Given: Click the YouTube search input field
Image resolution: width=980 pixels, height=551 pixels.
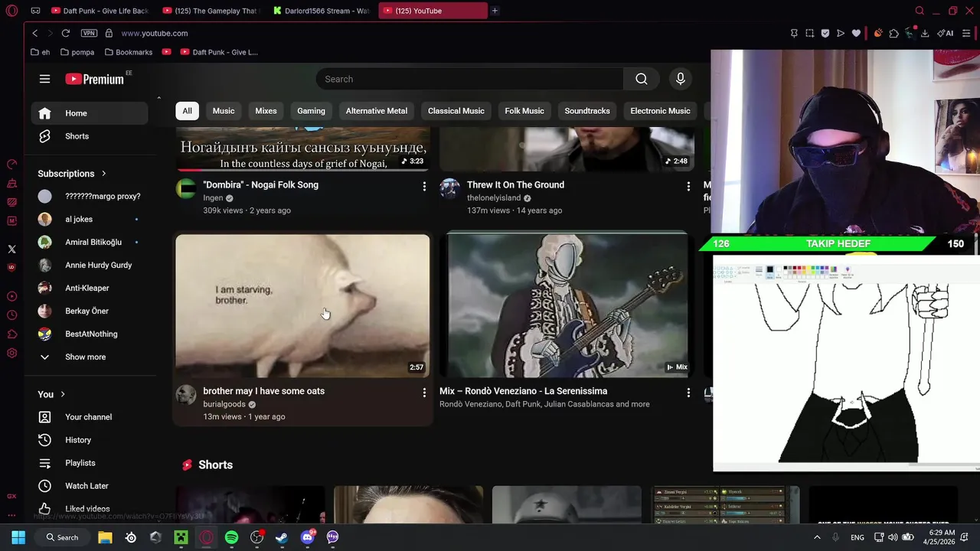Looking at the screenshot, I should [469, 79].
